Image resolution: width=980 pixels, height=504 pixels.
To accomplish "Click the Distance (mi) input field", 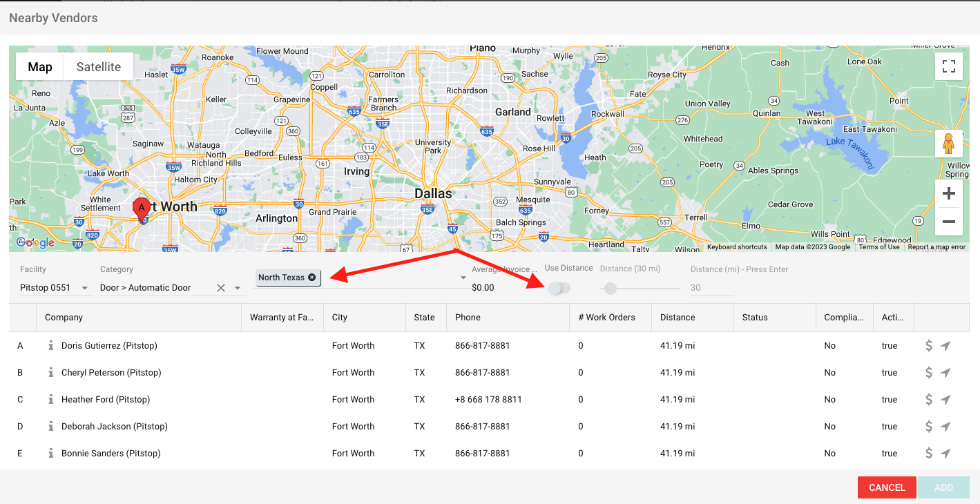I will tap(712, 288).
